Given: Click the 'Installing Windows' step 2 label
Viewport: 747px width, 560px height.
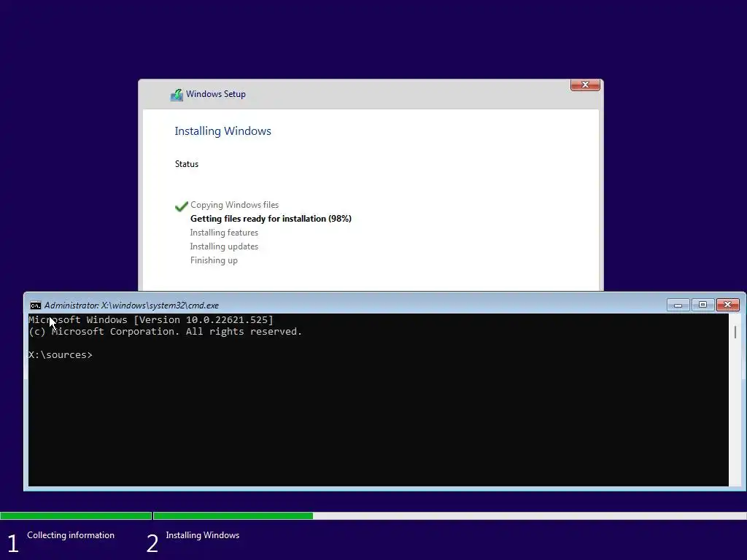Looking at the screenshot, I should coord(203,535).
